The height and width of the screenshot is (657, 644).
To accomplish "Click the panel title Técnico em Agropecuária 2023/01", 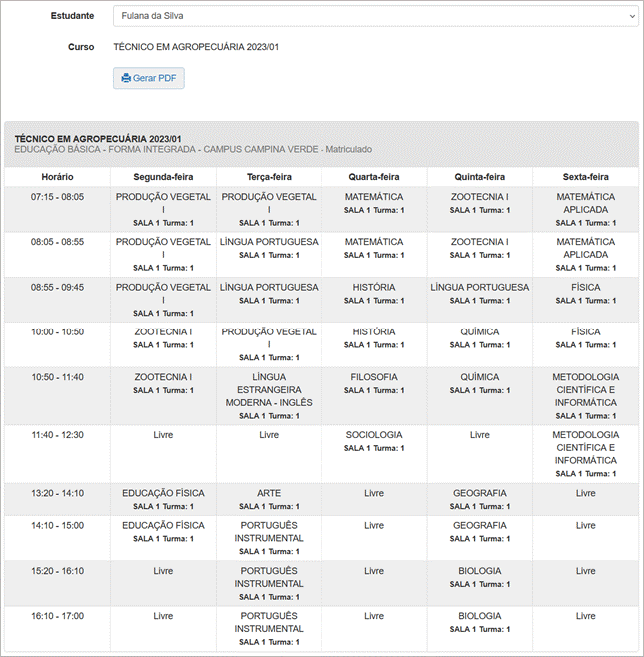I will [98, 138].
